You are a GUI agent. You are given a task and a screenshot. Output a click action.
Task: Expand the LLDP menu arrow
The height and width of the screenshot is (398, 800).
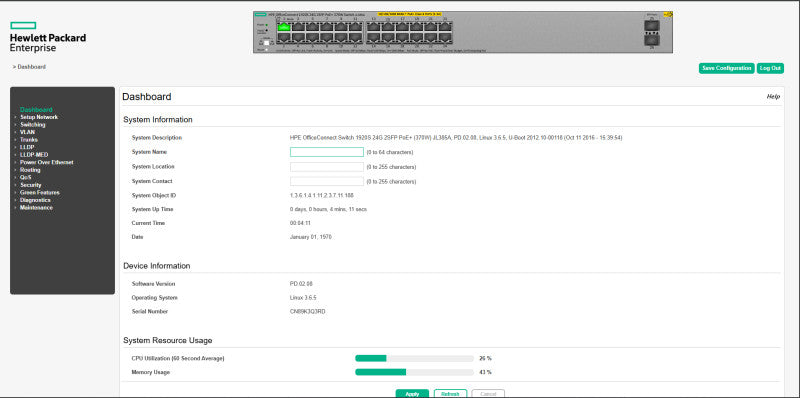(x=15, y=147)
